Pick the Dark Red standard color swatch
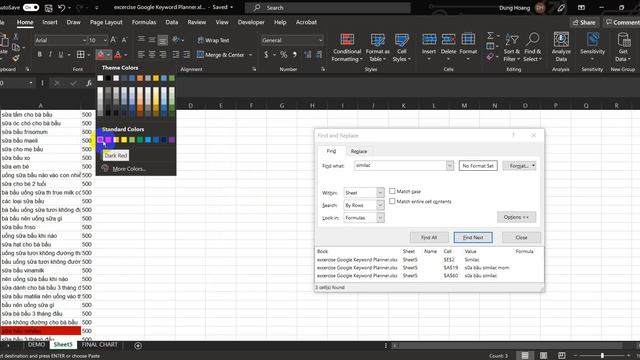Screen dimensions: 640x360 coord(100,140)
